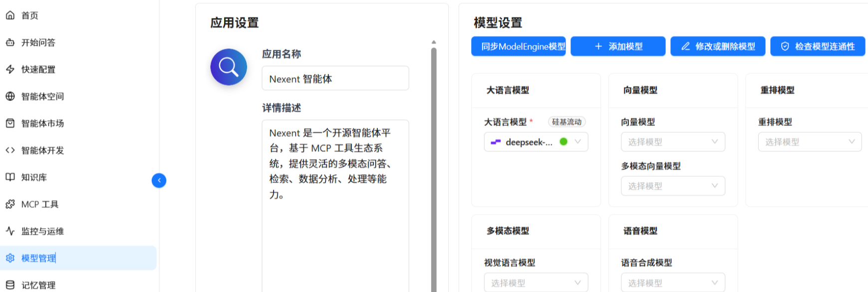Image resolution: width=868 pixels, height=292 pixels.
Task: Click 修改或删除模型 button
Action: (718, 46)
